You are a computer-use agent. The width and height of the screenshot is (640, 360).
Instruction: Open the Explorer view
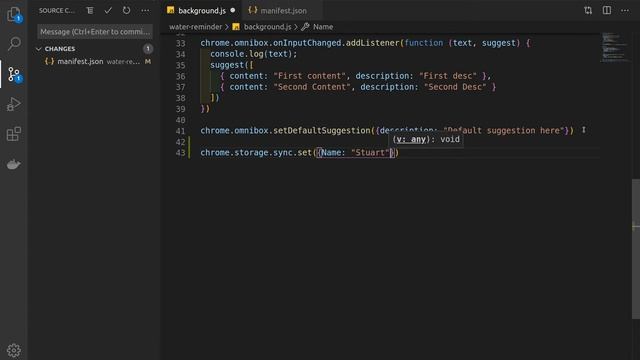coord(13,14)
